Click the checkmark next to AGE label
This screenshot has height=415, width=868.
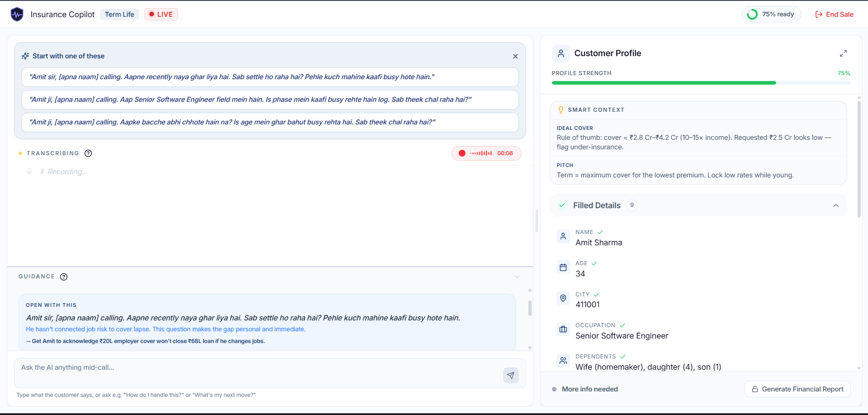tap(595, 263)
